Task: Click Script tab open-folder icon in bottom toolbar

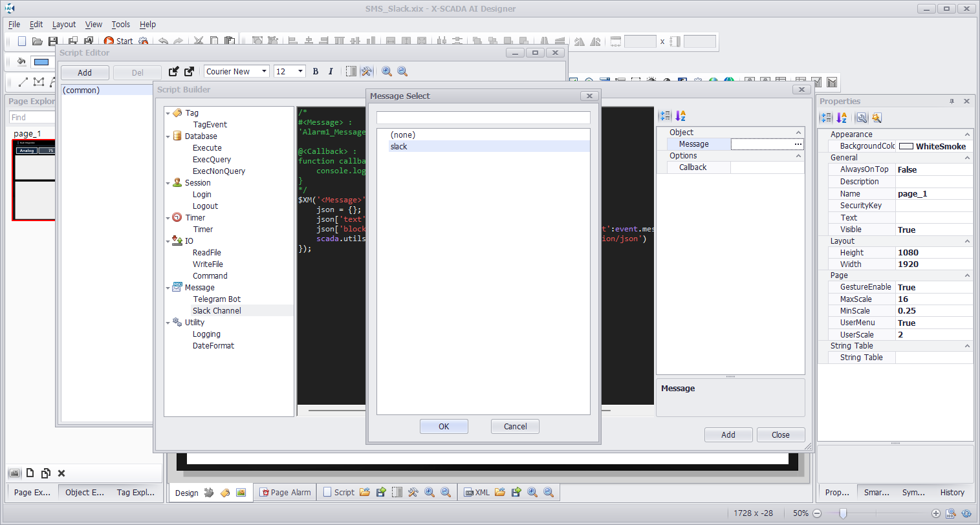Action: [x=365, y=492]
